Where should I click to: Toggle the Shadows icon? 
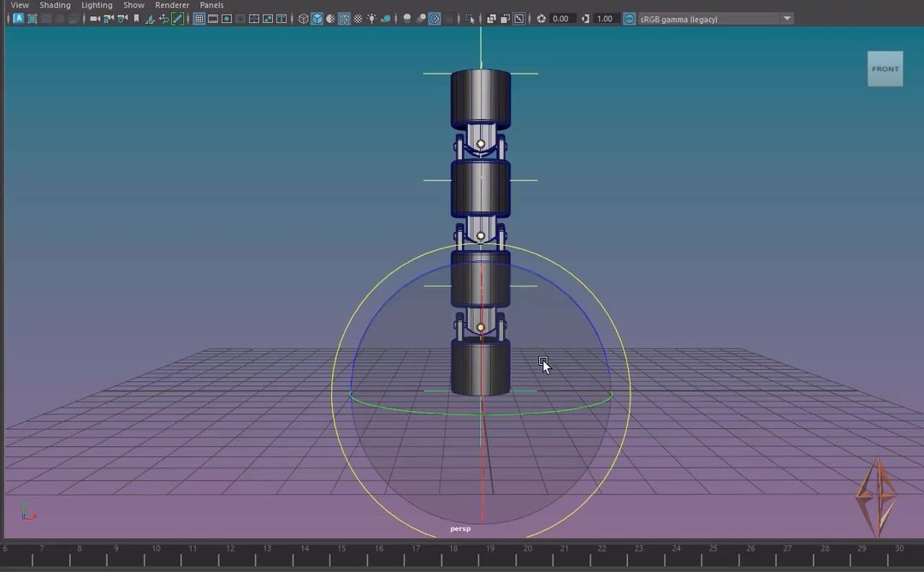pos(385,19)
